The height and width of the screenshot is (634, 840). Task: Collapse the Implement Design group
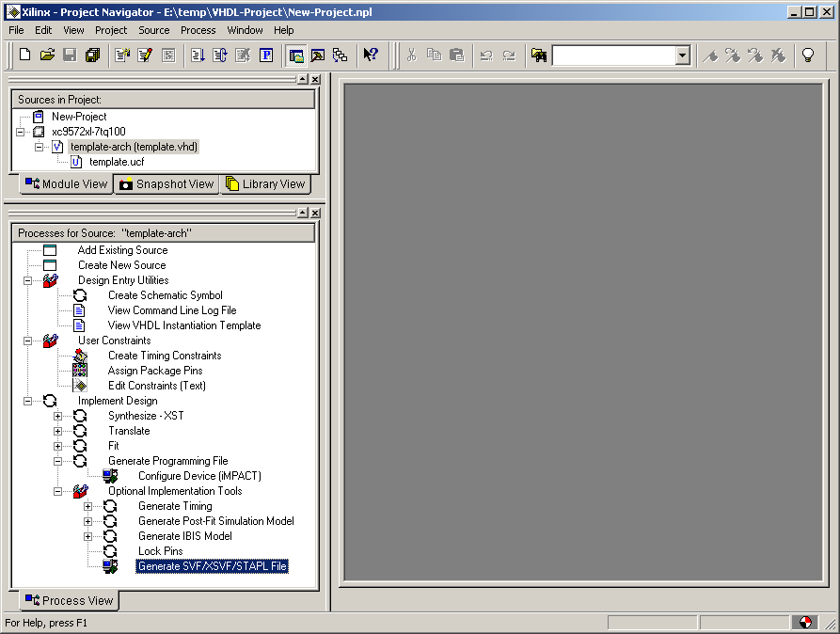(27, 401)
